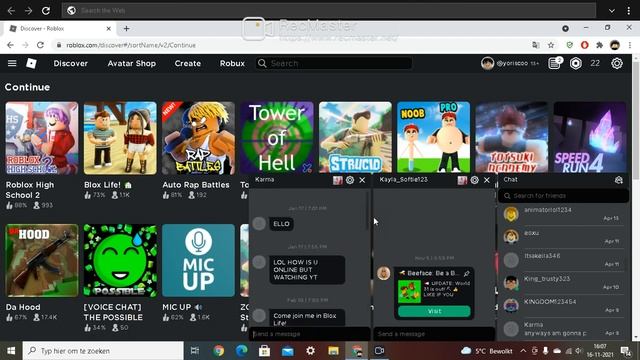Close the Discover - Roblox tab

click(x=109, y=29)
